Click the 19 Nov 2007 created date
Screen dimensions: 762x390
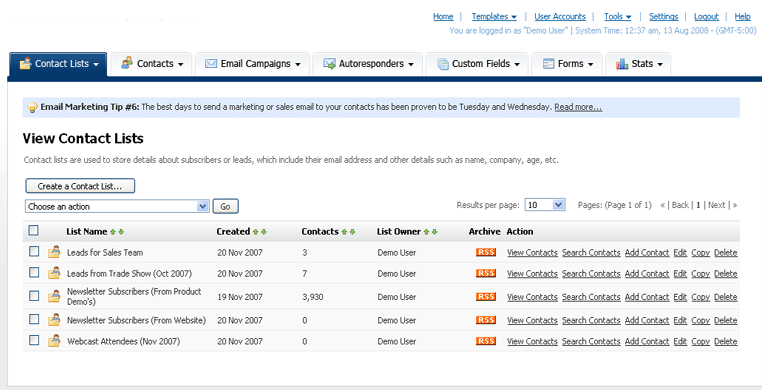tap(240, 297)
